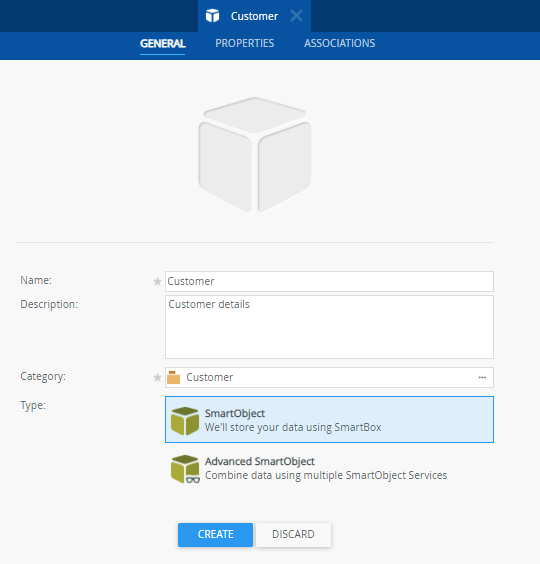The image size is (540, 564).
Task: Focus the Name input field
Action: click(x=329, y=281)
